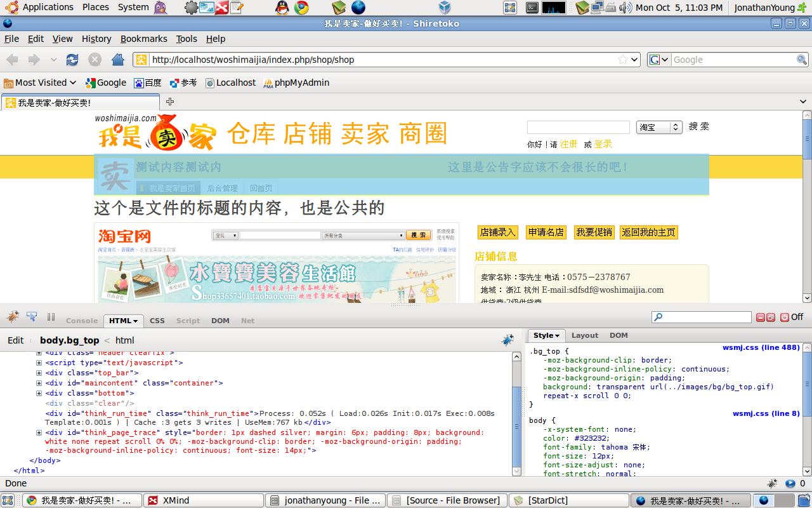812x508 pixels.
Task: Open the Style side panel tab
Action: coord(546,335)
